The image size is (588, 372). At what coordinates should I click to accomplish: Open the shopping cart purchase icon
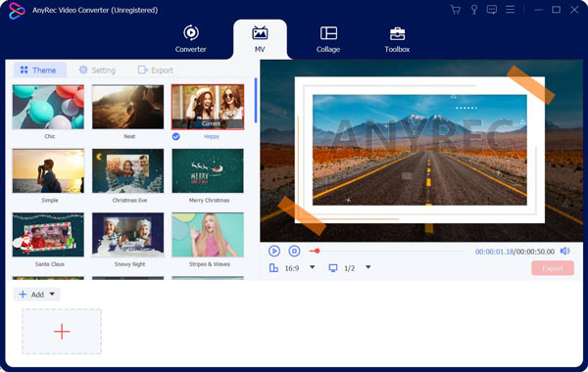click(456, 10)
